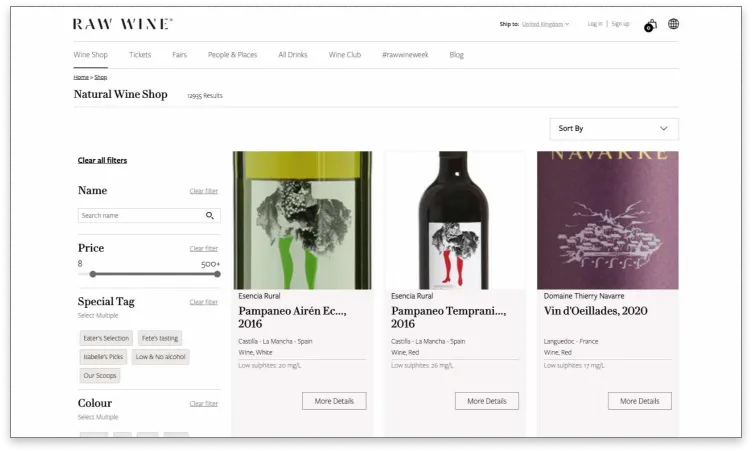This screenshot has height=452, width=752.
Task: Click the maximum price slider handle
Action: pos(217,274)
